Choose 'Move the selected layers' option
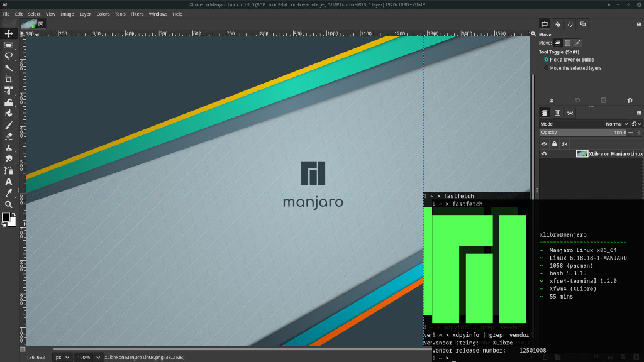 pos(572,68)
